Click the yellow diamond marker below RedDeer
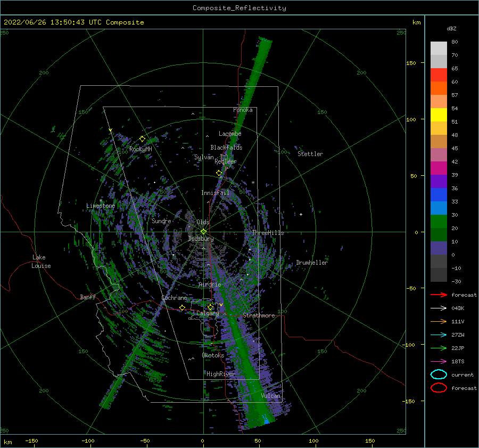Screen dimensions: 479x448 (x=219, y=173)
